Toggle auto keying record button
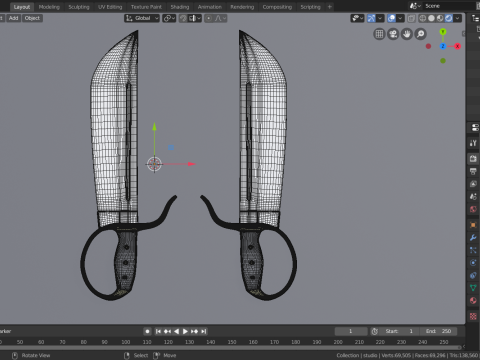Screen dimensions: 480x360 point(147,331)
